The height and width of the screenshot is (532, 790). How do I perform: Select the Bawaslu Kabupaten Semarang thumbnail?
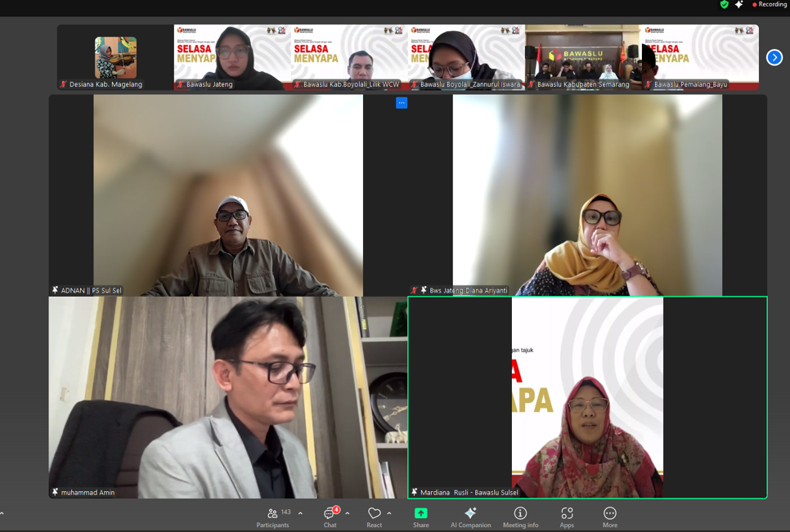click(x=583, y=57)
